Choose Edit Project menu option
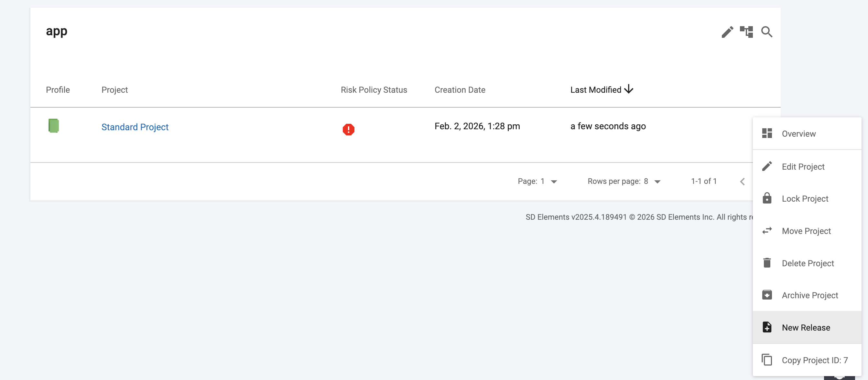The width and height of the screenshot is (868, 380). tap(803, 167)
